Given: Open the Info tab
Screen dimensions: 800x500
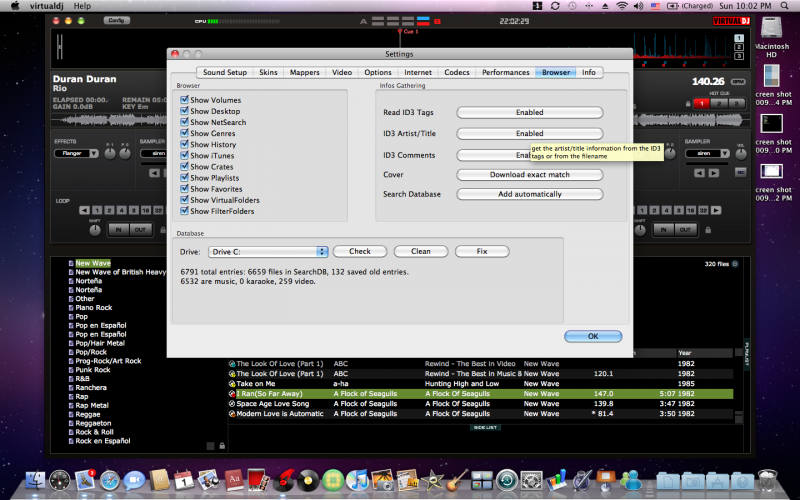Looking at the screenshot, I should 589,72.
